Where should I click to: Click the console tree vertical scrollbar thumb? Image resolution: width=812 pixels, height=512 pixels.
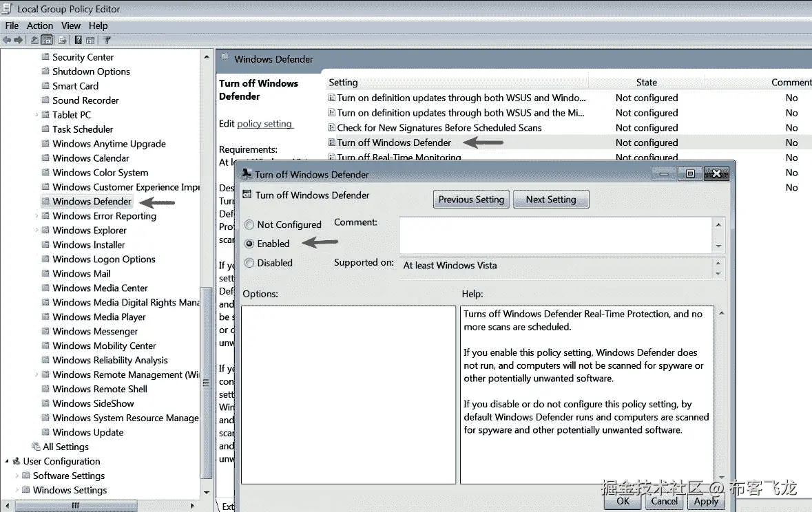206,383
